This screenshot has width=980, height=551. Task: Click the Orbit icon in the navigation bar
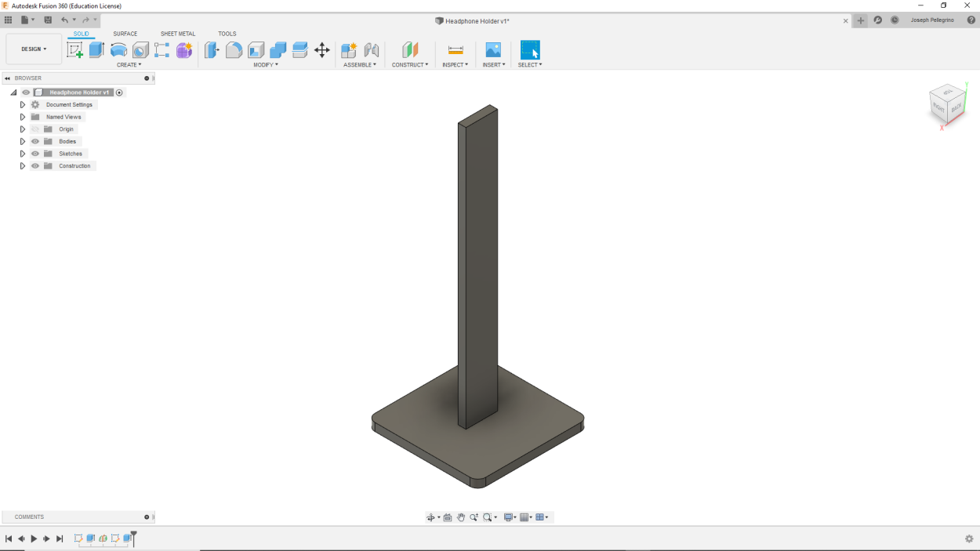431,517
